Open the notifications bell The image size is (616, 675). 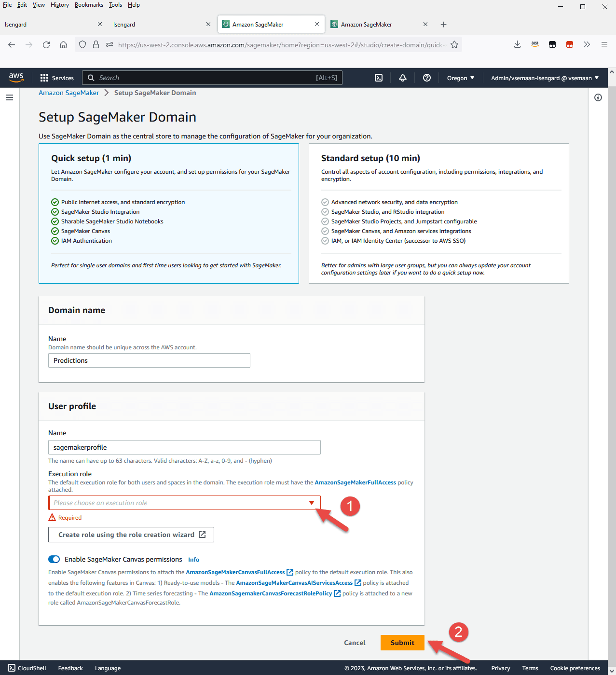403,78
